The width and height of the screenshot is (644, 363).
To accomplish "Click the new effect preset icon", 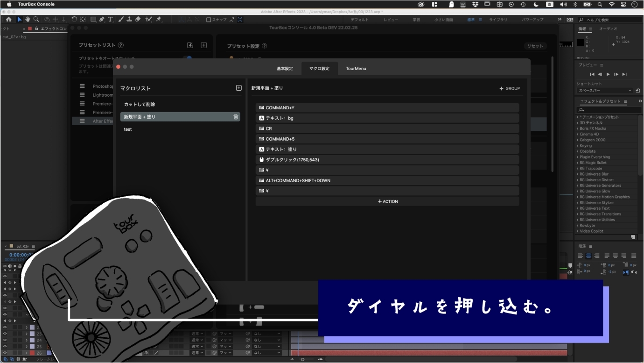I will click(x=633, y=237).
